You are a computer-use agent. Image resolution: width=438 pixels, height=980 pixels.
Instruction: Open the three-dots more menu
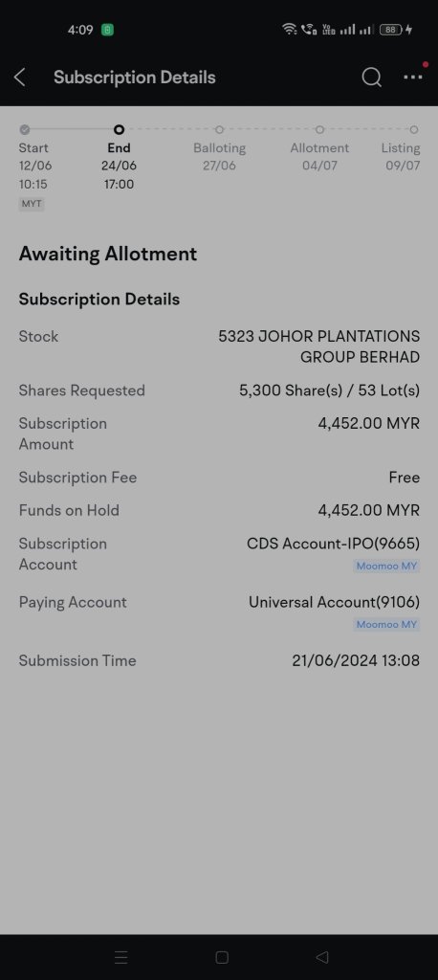[413, 78]
